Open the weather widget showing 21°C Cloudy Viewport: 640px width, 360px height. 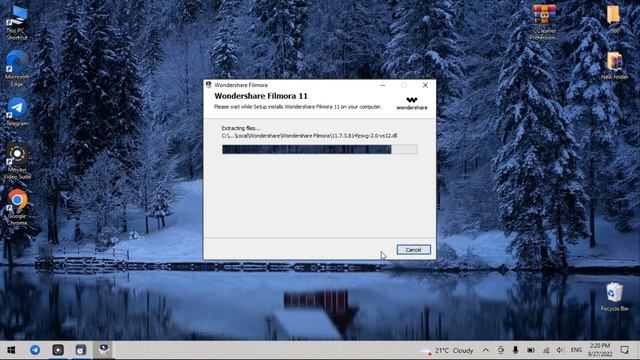[x=448, y=350]
